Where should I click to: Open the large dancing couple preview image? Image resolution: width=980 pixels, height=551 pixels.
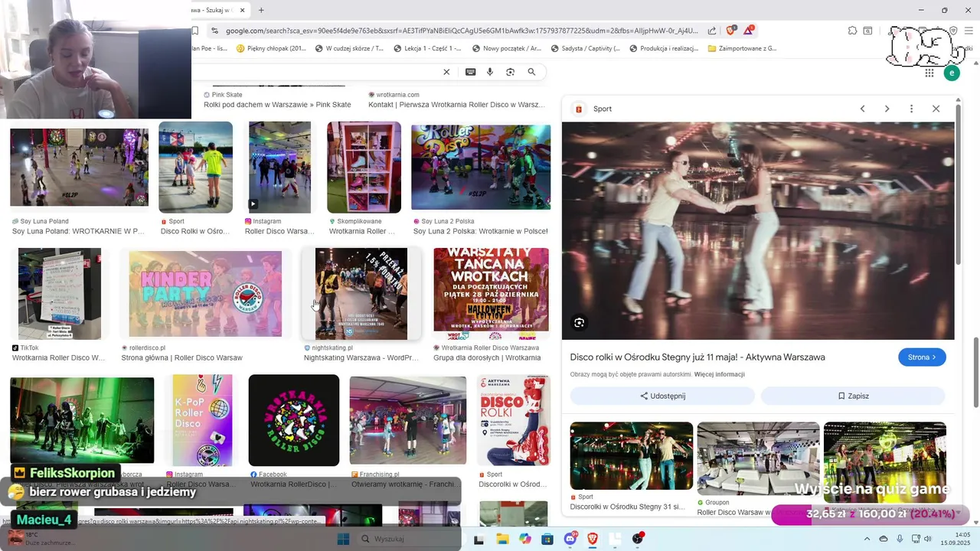(x=758, y=231)
